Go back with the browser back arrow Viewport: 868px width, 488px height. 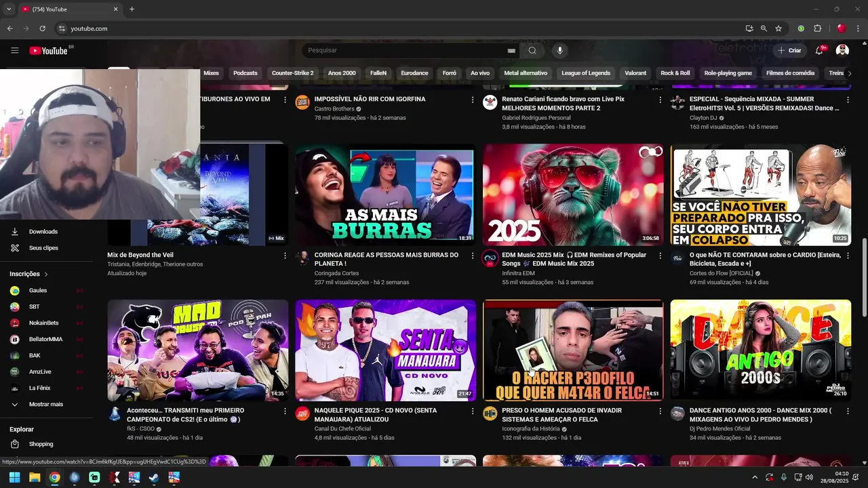pos(9,28)
